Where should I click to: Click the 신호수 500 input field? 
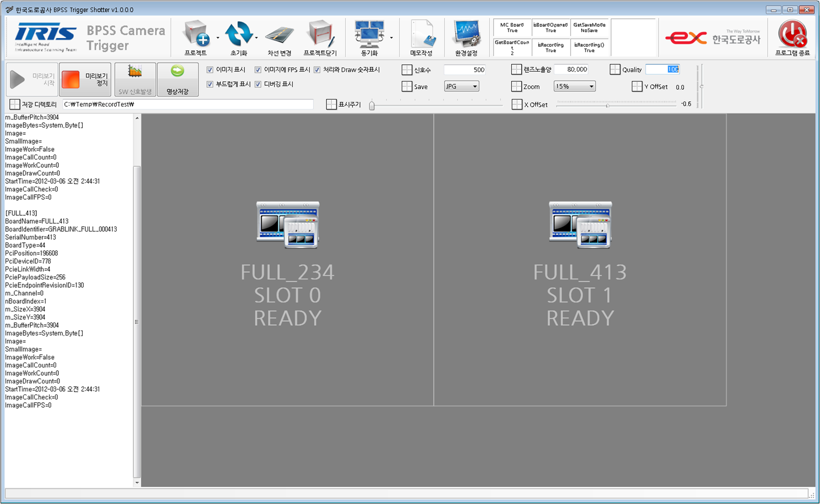[x=465, y=70]
